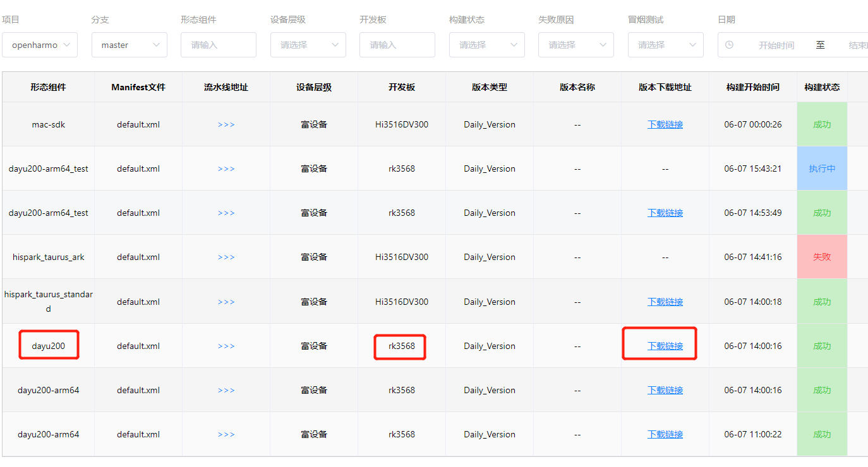The width and height of the screenshot is (868, 467).
Task: Expand the 设备层级 selection dropdown
Action: [308, 45]
